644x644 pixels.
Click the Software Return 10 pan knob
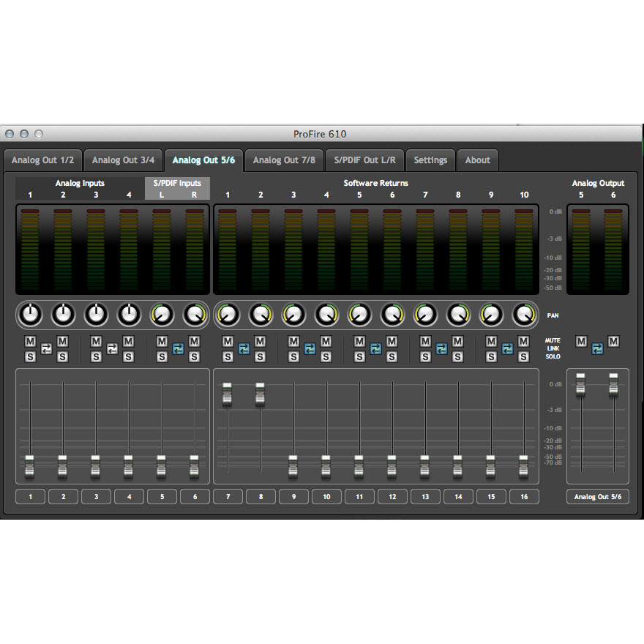click(524, 315)
